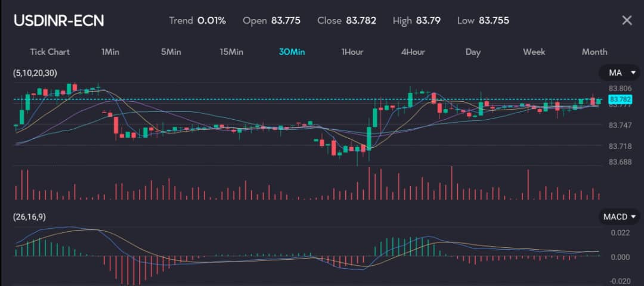Click the MACD parameters (26,16,9) label
Screen dimensions: 644x286
coord(29,217)
